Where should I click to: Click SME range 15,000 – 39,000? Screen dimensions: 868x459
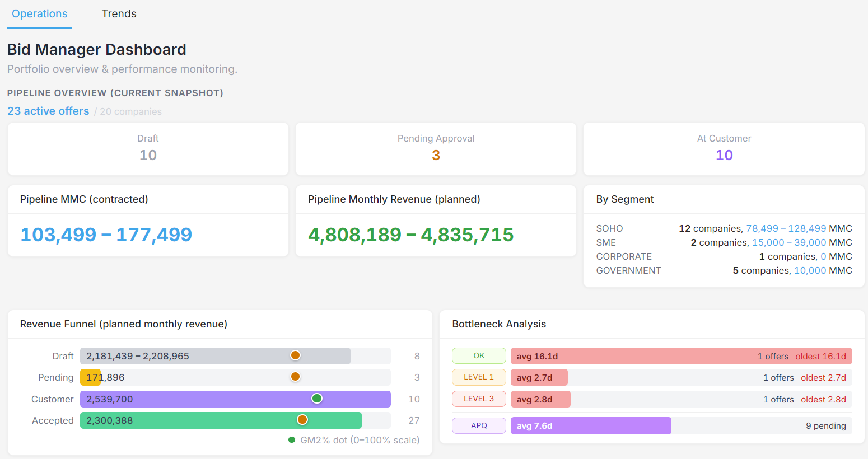(x=789, y=242)
